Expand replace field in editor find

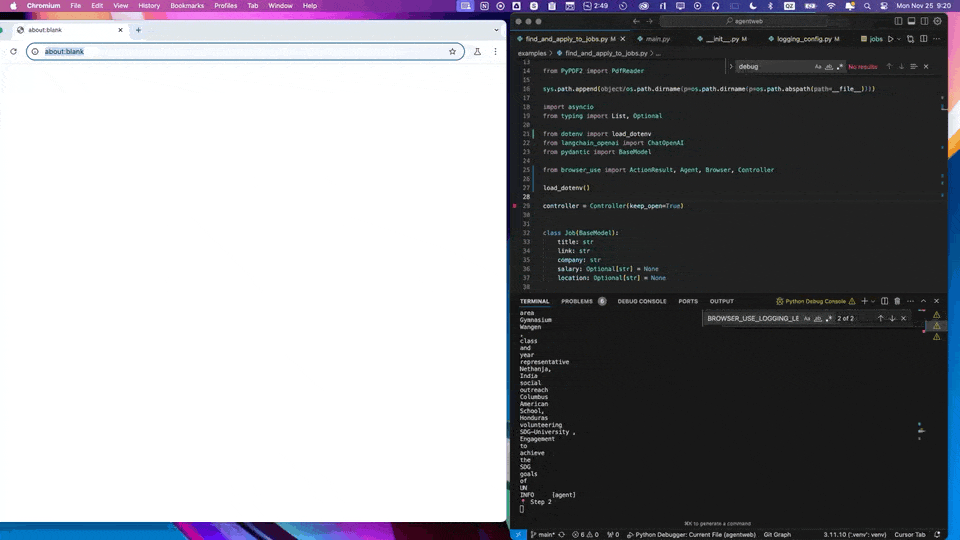730,66
